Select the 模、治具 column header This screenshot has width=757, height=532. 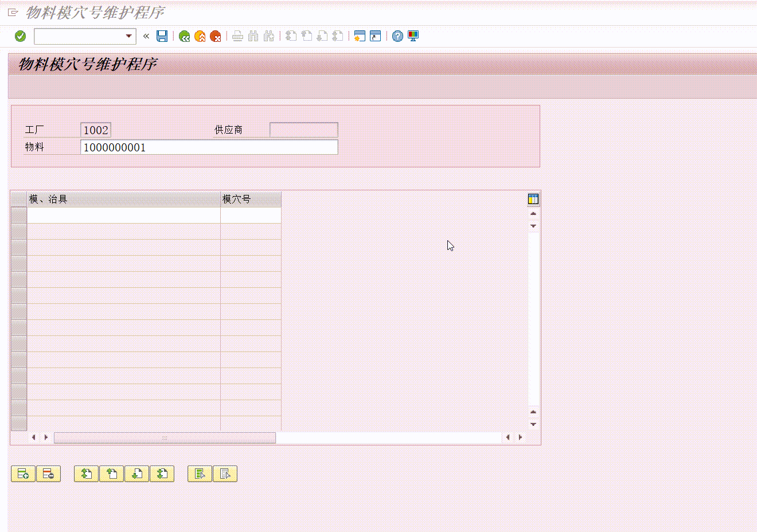(x=123, y=199)
